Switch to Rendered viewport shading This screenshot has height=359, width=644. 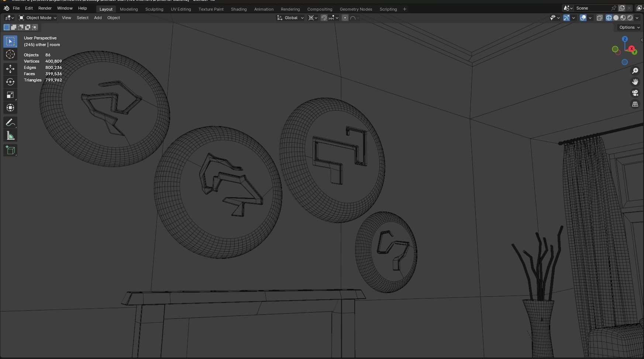coord(630,18)
